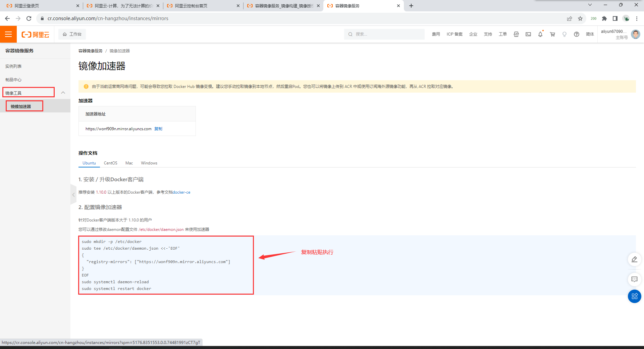Open 制品中心 in the sidebar
This screenshot has height=349, width=644.
coord(13,80)
